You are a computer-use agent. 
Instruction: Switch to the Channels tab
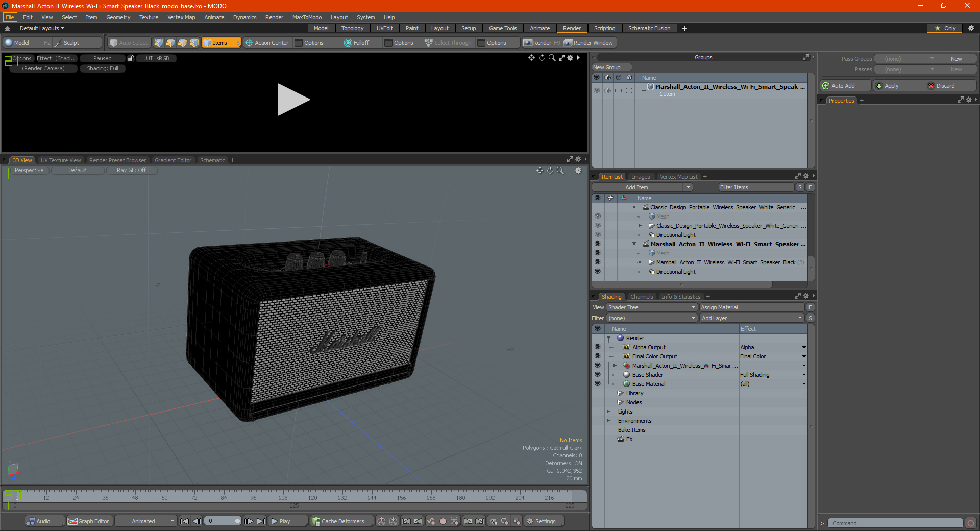click(x=641, y=297)
